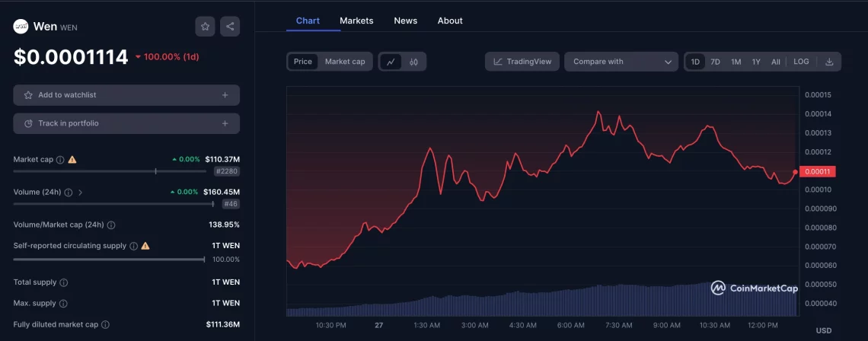Click the 7:30 AM time axis label
868x341 pixels.
click(619, 325)
